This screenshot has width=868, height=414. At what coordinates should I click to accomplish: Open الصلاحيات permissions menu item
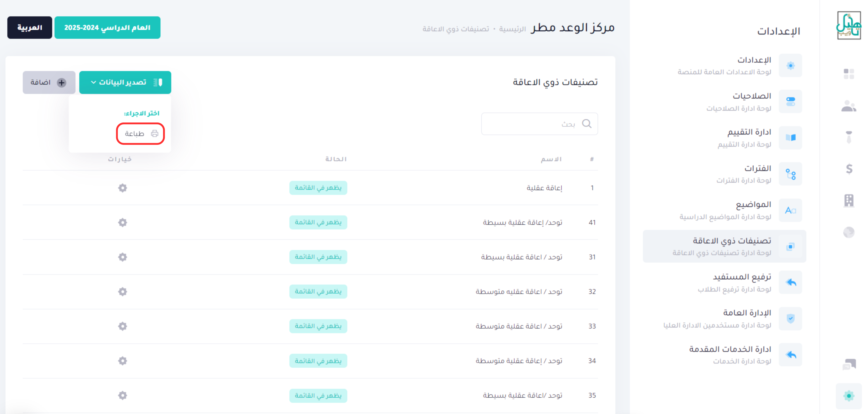point(725,101)
